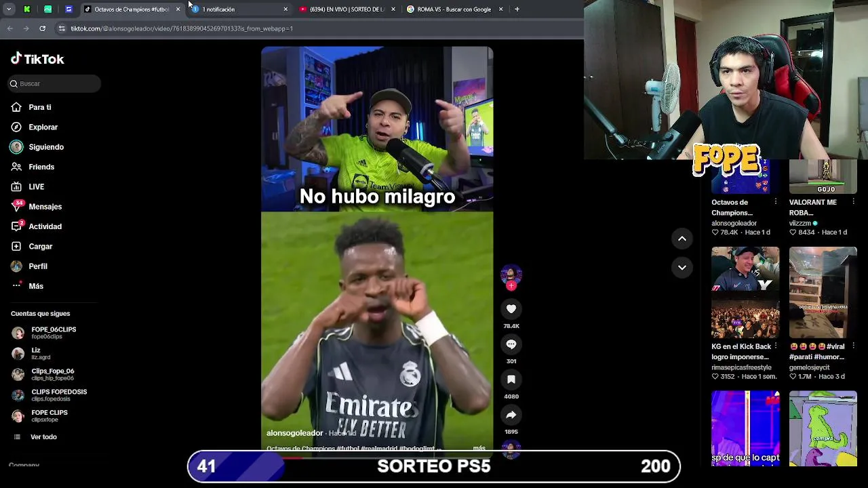Image resolution: width=868 pixels, height=488 pixels.
Task: Go back in browser history
Action: point(9,28)
